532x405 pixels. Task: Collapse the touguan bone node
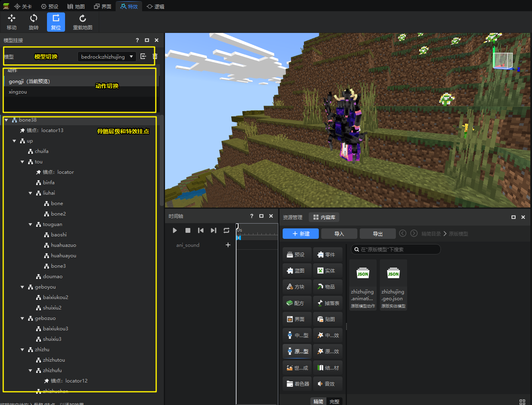pos(31,224)
